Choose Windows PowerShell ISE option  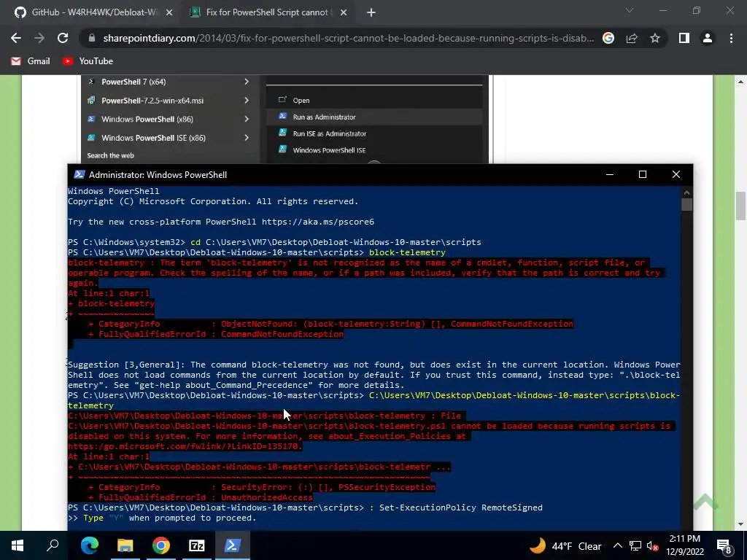[x=329, y=150]
